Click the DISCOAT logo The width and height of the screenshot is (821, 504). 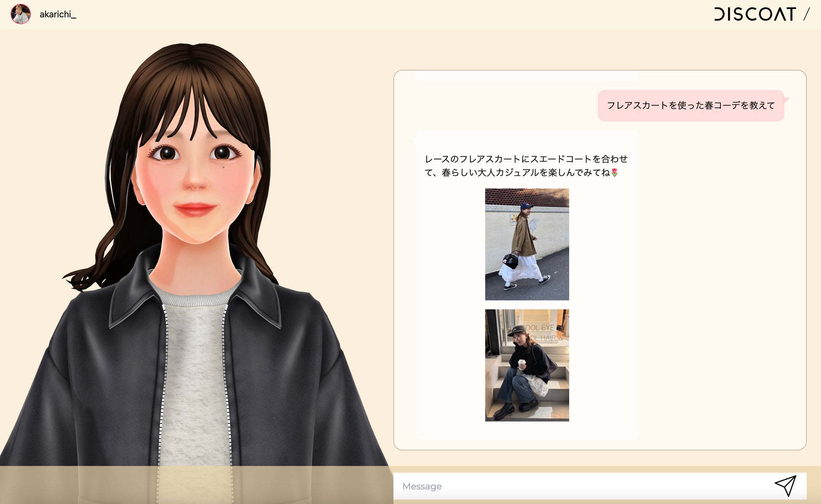click(754, 14)
